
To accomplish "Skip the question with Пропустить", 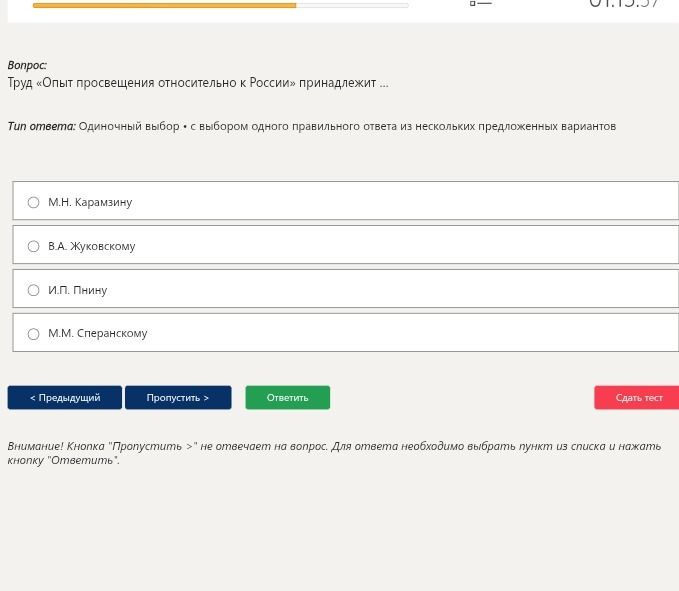I will (178, 397).
